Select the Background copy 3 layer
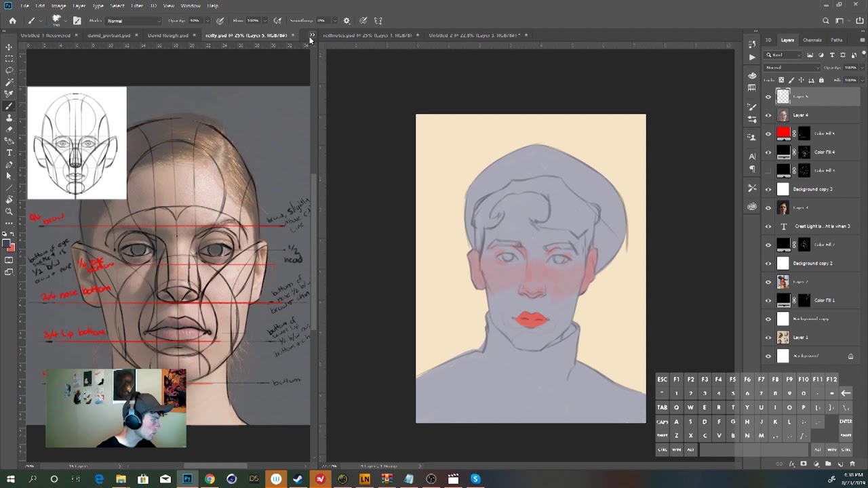Viewport: 868px width, 488px height. [x=812, y=189]
